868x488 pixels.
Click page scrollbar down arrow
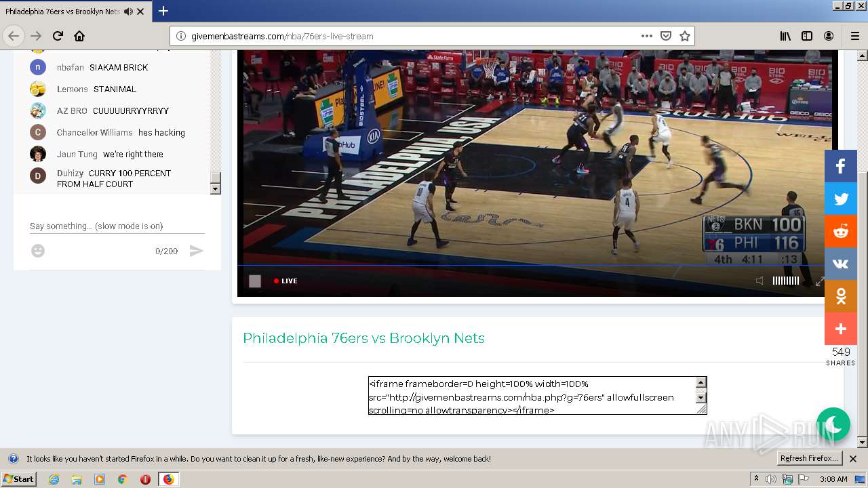pyautogui.click(x=863, y=443)
